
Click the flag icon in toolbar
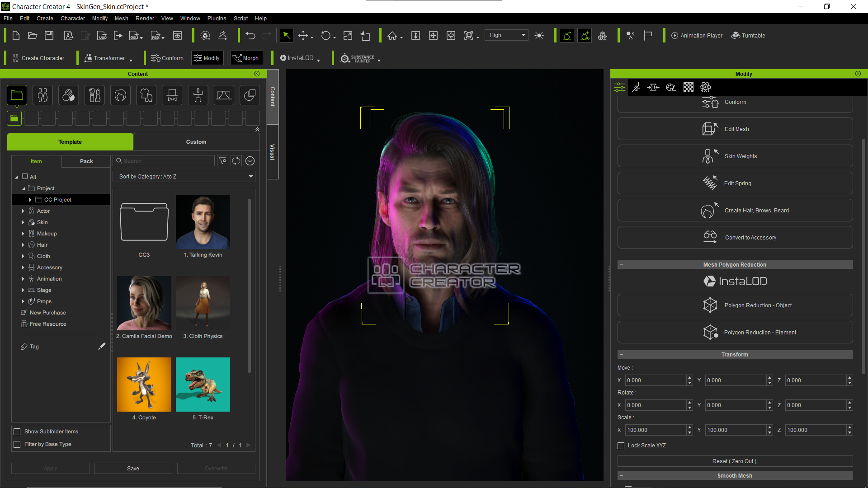coord(648,35)
